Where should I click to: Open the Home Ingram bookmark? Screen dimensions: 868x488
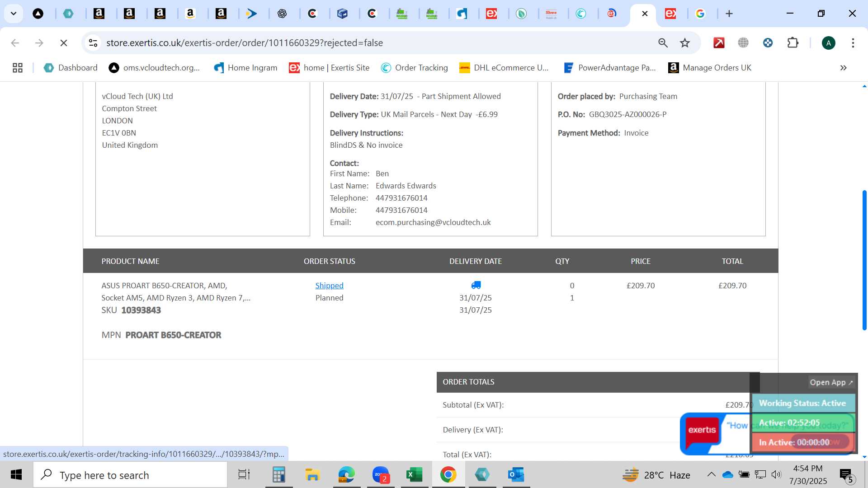click(245, 68)
